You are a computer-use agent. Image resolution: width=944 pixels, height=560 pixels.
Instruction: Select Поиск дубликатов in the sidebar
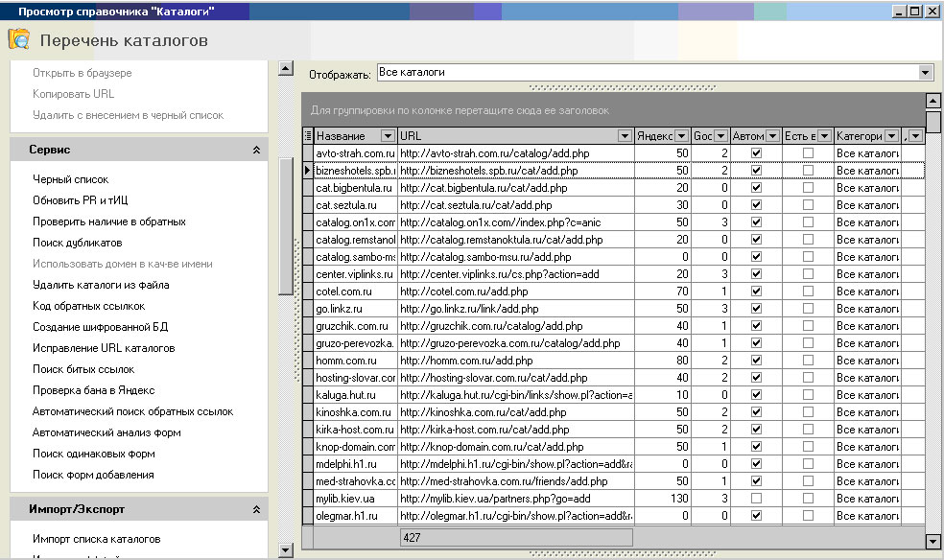click(78, 243)
